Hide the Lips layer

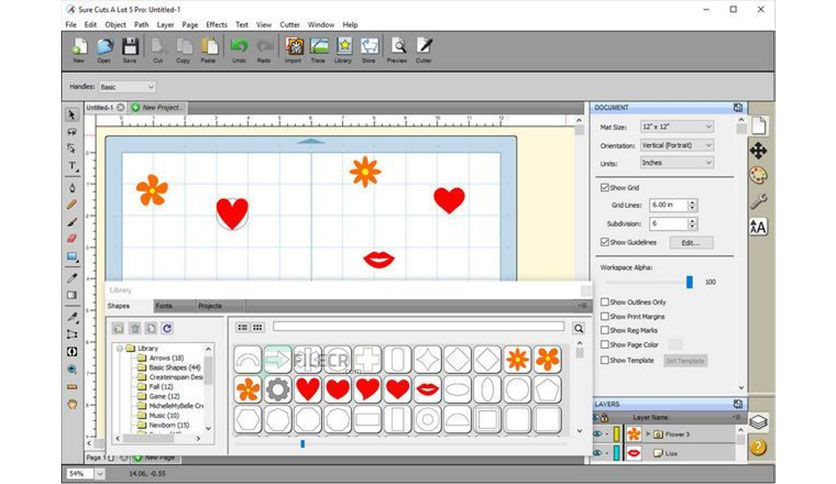(598, 453)
